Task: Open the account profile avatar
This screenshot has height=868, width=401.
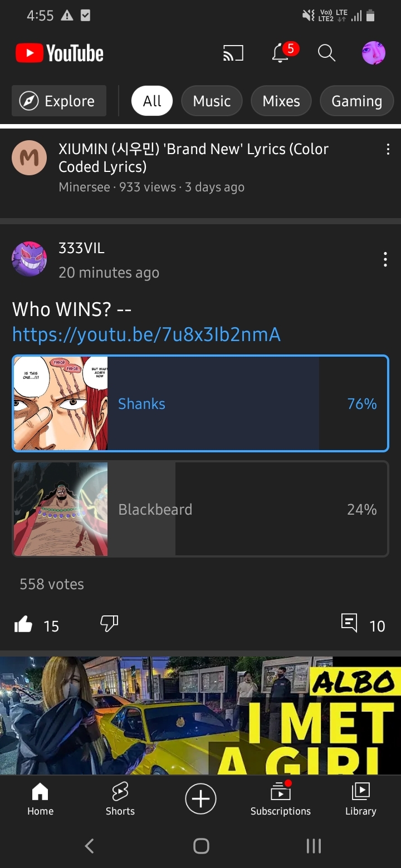Action: pyautogui.click(x=374, y=53)
